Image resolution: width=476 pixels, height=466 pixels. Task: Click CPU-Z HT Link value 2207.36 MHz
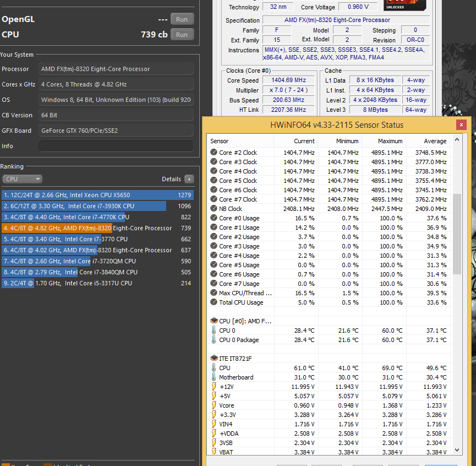pos(288,110)
